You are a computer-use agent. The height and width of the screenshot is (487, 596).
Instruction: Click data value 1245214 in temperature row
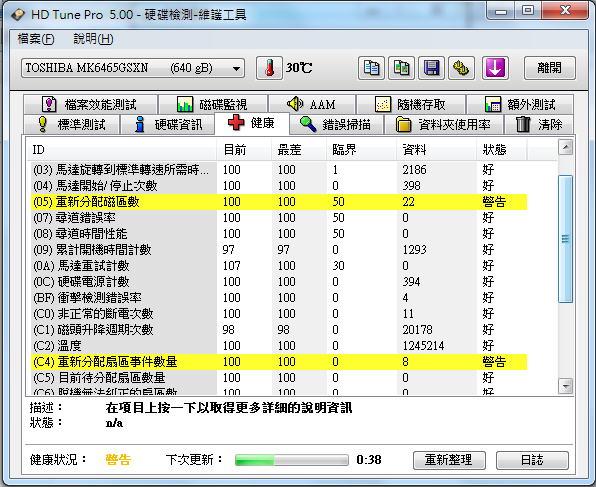[x=423, y=346]
